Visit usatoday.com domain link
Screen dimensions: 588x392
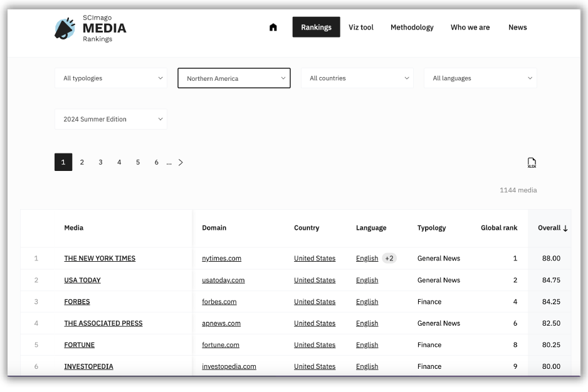pyautogui.click(x=223, y=280)
